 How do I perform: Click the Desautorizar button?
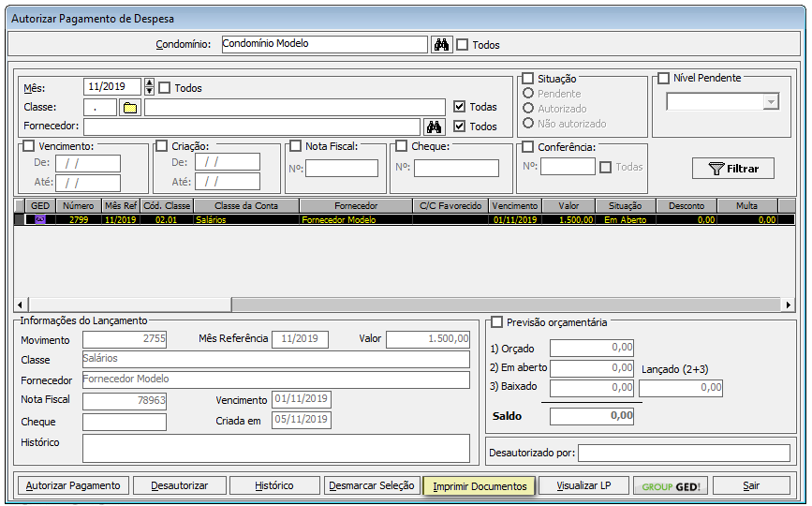point(180,485)
